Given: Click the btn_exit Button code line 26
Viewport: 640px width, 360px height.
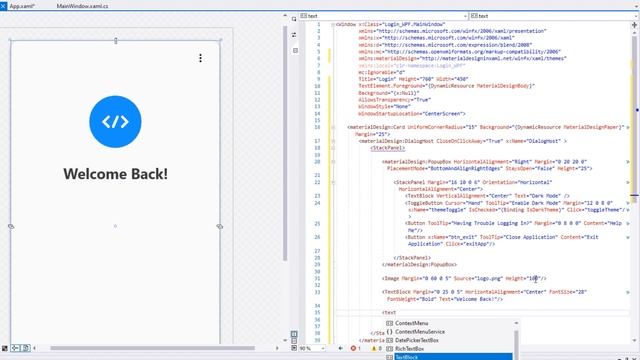Looking at the screenshot, I should click(502, 240).
